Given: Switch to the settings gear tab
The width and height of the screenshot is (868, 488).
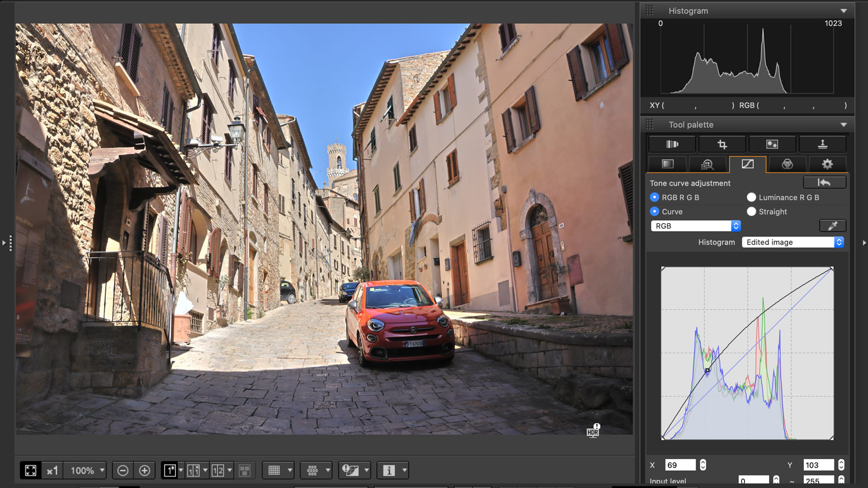Looking at the screenshot, I should click(827, 164).
